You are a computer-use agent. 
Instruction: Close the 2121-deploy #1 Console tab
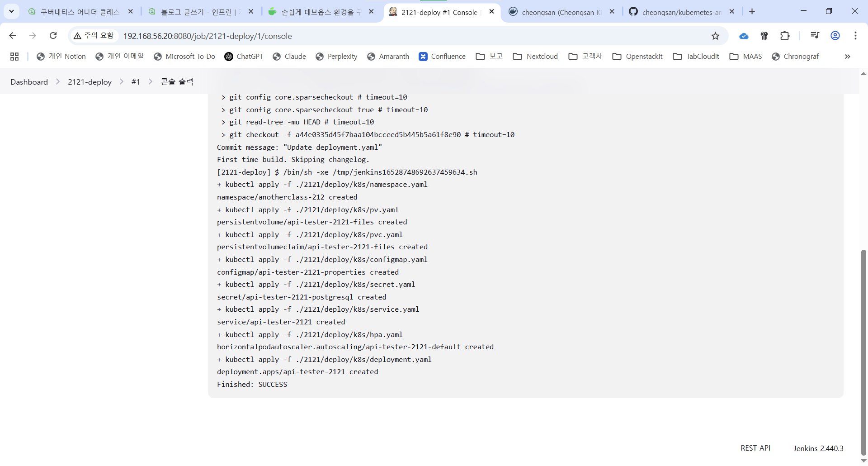pos(492,12)
